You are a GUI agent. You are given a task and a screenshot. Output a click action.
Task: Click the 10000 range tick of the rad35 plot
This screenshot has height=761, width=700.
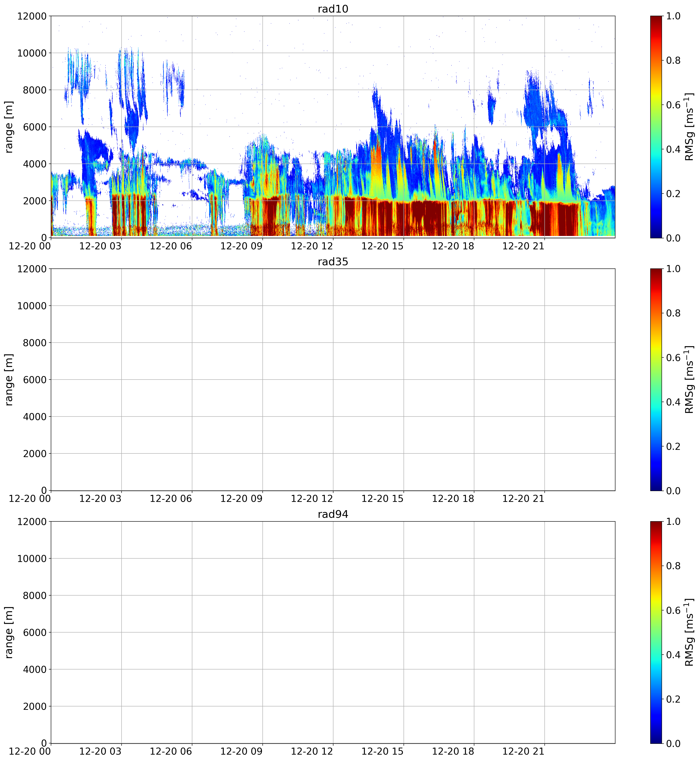click(32, 306)
